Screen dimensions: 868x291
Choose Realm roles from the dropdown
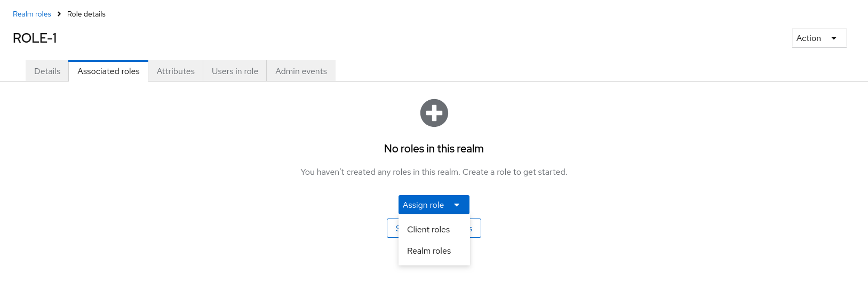click(429, 251)
